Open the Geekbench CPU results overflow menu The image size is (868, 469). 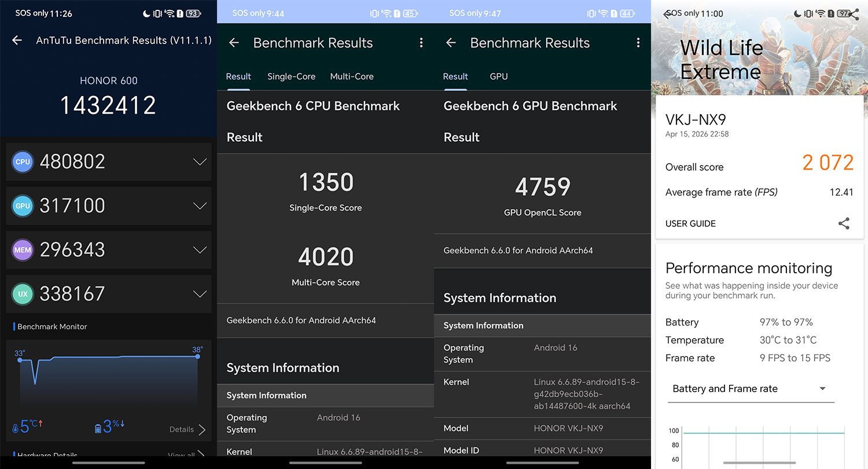(421, 42)
